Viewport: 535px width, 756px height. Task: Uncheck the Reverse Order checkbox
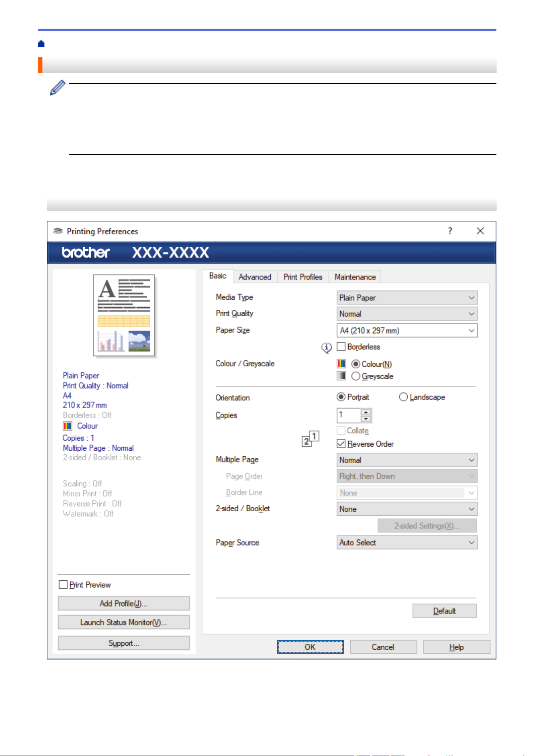[x=341, y=444]
